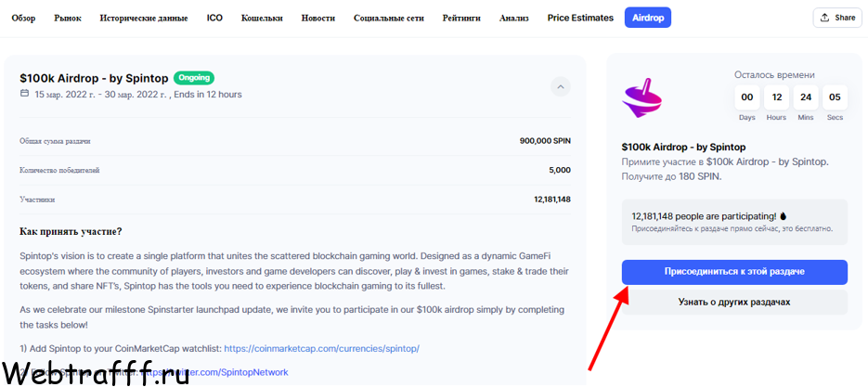Open the Новости tab
Viewport: 868px width, 387px height.
pyautogui.click(x=318, y=18)
